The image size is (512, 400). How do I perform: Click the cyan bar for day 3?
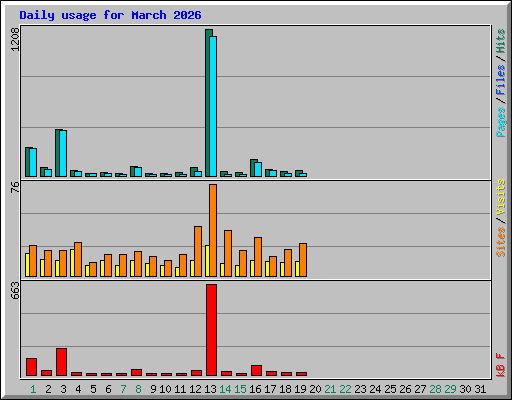click(63, 153)
